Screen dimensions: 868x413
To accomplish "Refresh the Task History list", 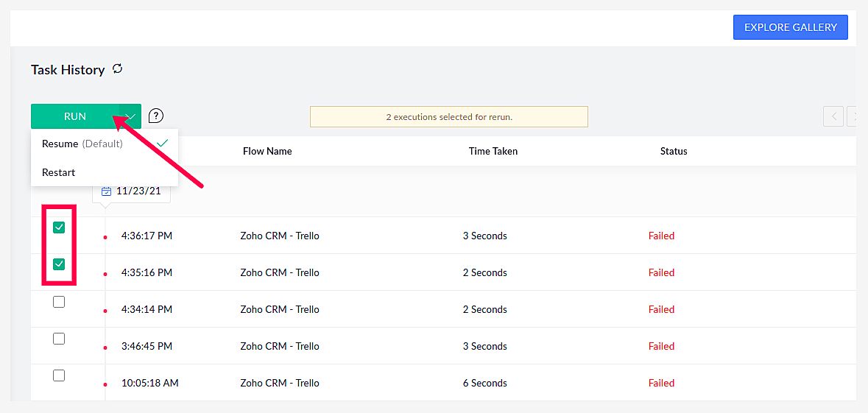I will (118, 69).
